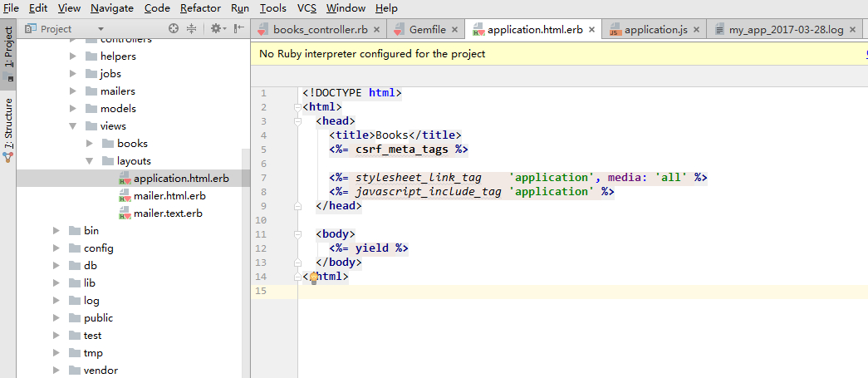Click the helpers folder icon
Viewport: 868px width, 378px height.
91,56
